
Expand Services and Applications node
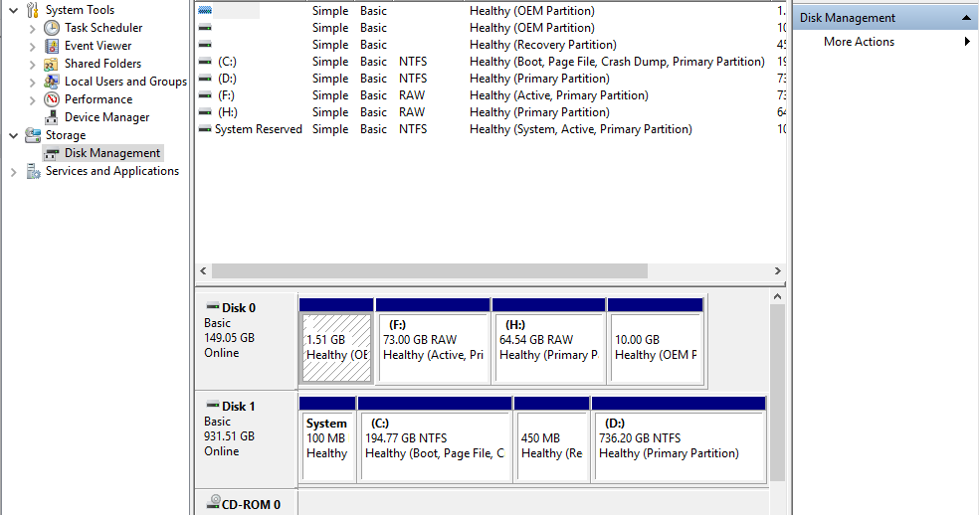[13, 172]
